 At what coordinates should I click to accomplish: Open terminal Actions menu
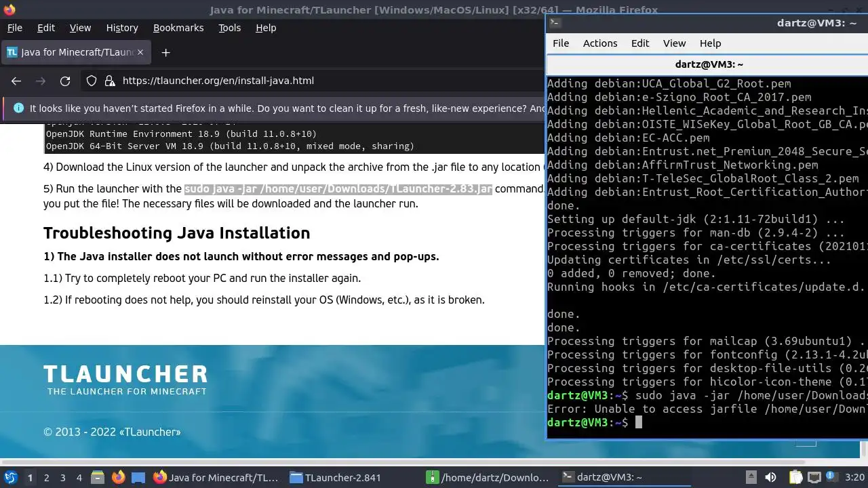coord(600,43)
